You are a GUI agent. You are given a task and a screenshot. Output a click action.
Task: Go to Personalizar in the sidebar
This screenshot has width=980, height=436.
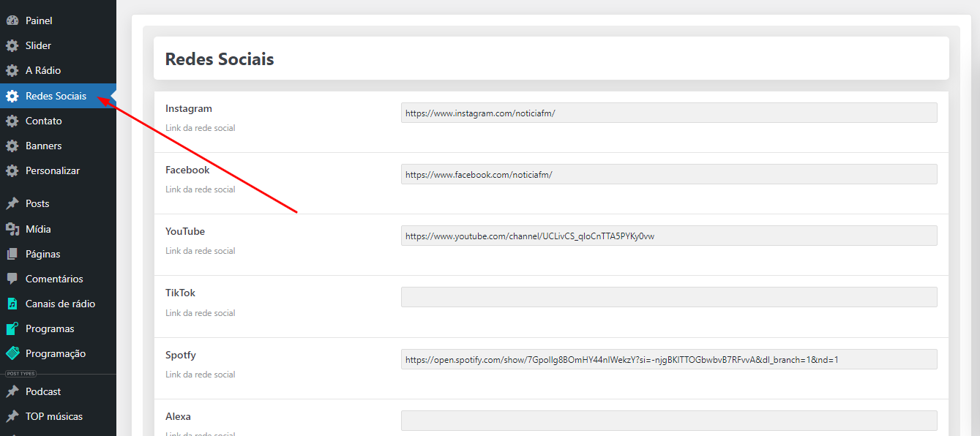[x=53, y=170]
